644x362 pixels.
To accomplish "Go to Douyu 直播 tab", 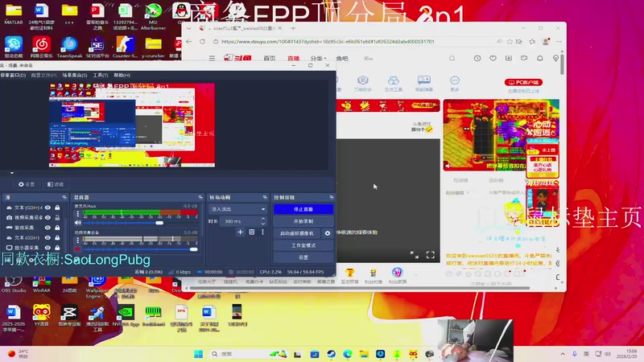I will [293, 58].
